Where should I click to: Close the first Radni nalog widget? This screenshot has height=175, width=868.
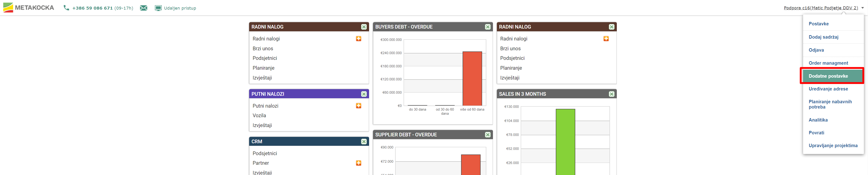pos(364,27)
